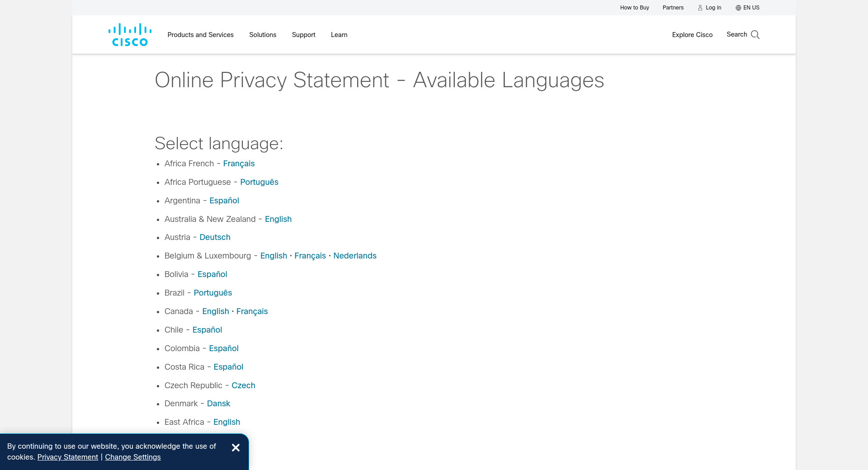Click the Log In user link
This screenshot has height=470, width=868.
click(x=709, y=8)
